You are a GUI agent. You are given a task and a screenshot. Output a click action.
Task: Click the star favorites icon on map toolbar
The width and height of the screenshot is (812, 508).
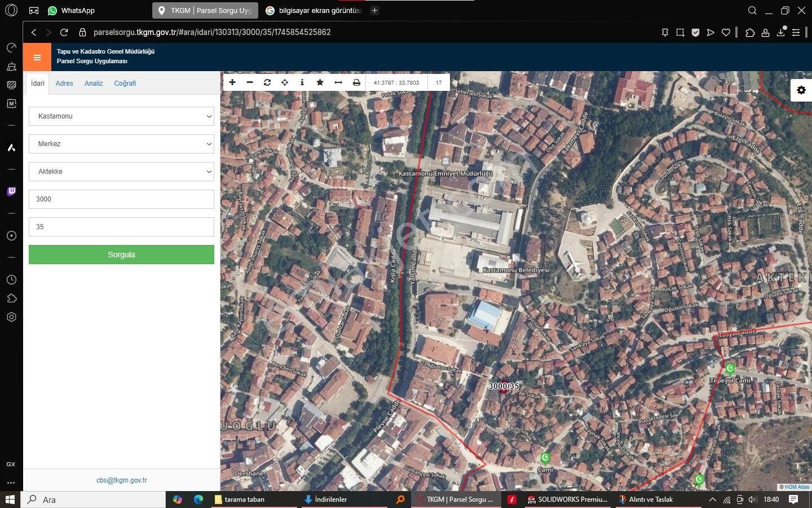[320, 82]
